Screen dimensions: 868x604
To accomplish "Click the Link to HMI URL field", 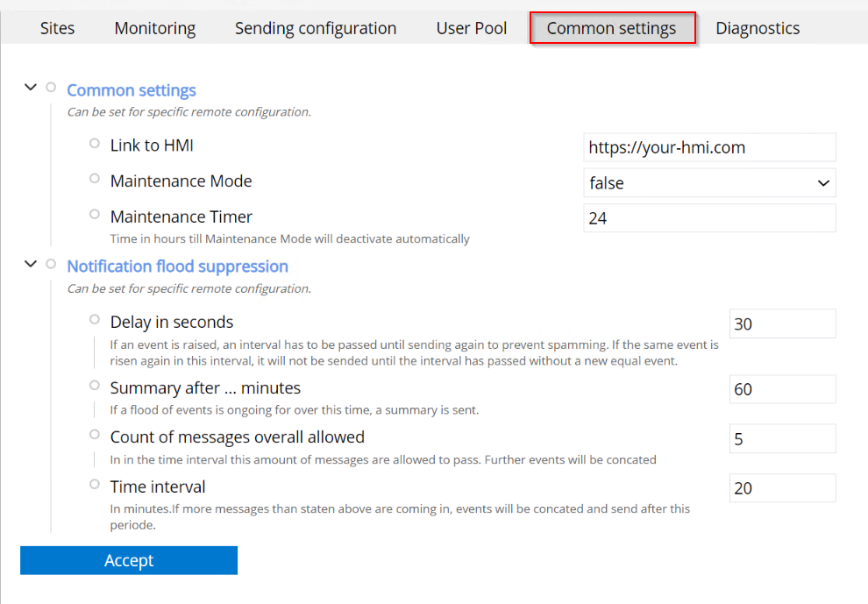I will pyautogui.click(x=709, y=147).
